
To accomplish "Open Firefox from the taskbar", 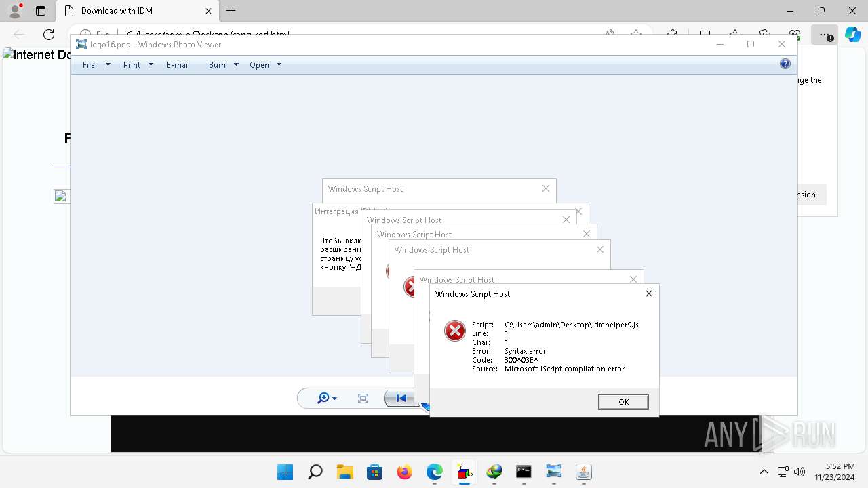I will click(405, 472).
